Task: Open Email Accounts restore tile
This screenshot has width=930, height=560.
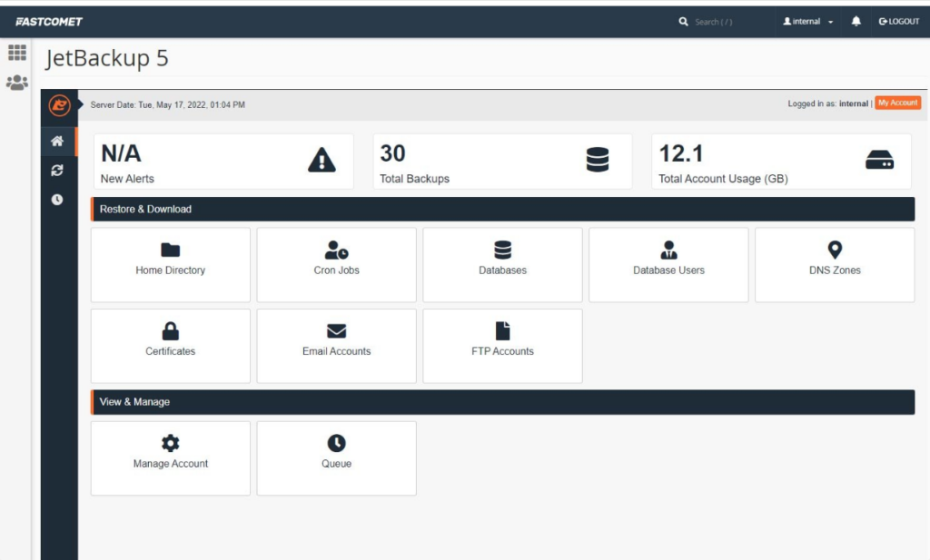Action: [x=337, y=346]
